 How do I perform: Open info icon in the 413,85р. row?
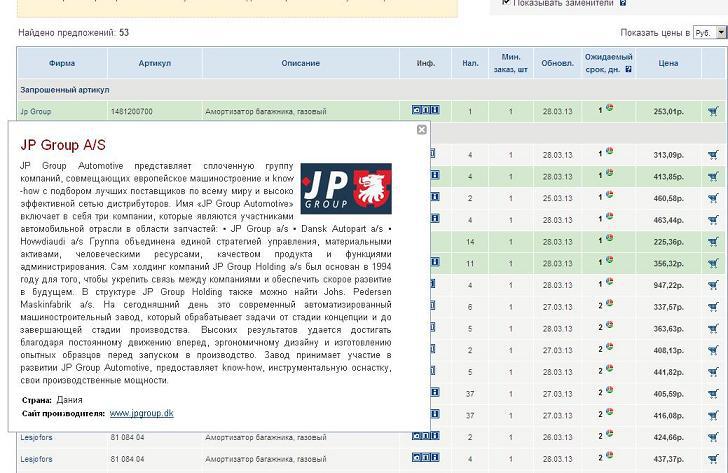point(435,175)
